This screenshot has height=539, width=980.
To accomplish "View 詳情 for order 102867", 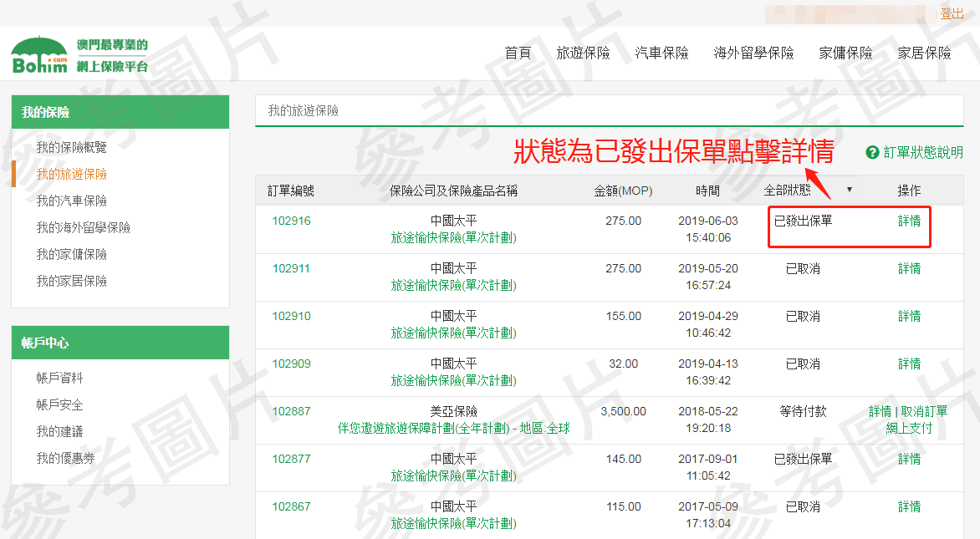I will click(x=910, y=506).
